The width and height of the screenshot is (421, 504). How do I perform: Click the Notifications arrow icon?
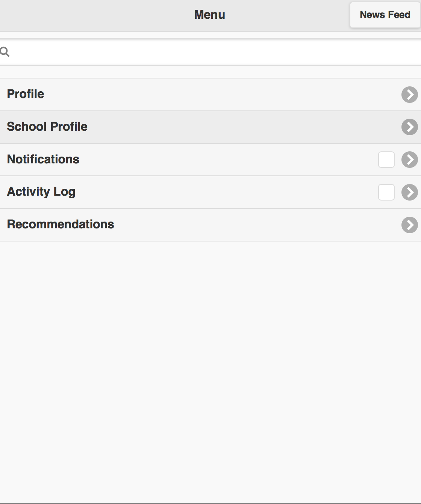click(410, 160)
